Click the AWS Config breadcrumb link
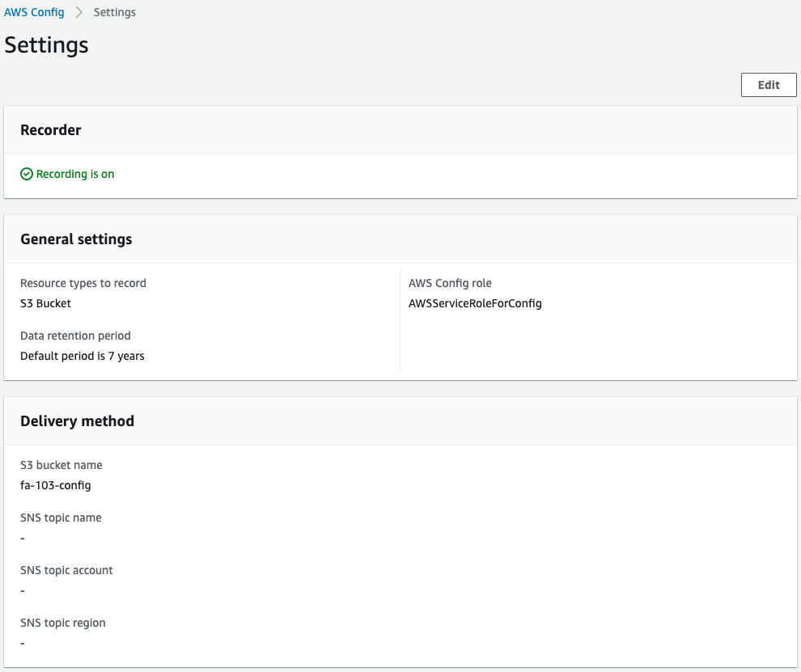Screen dimensions: 801x672 coord(34,12)
